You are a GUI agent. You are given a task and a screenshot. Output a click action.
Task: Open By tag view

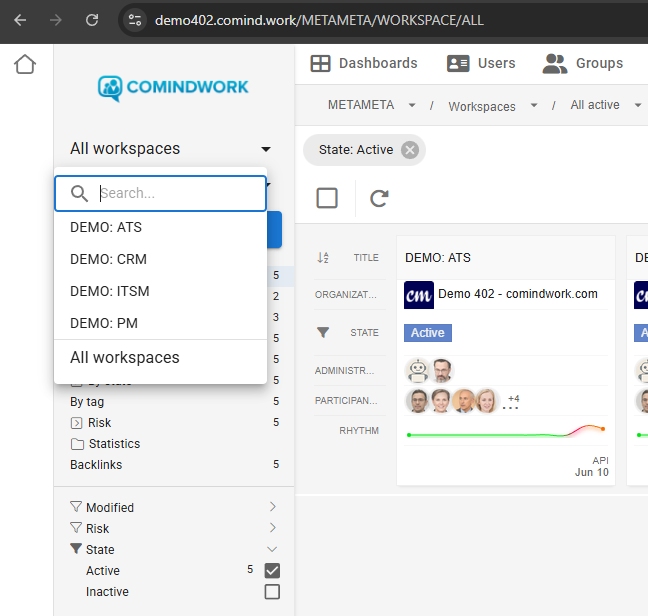pos(87,402)
